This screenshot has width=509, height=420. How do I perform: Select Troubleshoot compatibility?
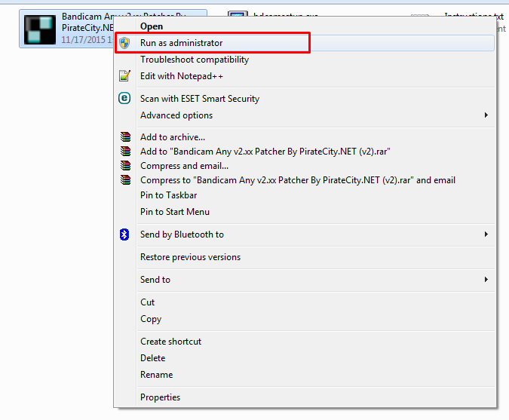click(x=195, y=60)
